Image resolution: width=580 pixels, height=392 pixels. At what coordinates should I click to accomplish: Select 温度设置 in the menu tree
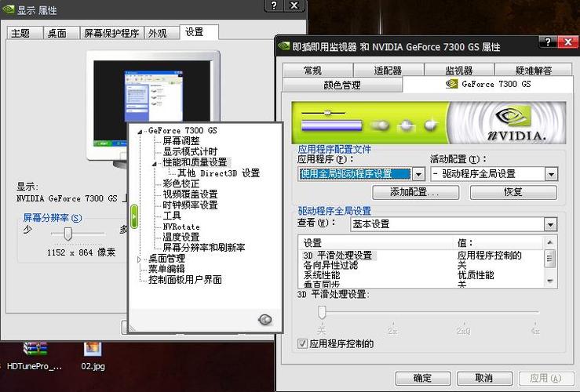181,237
